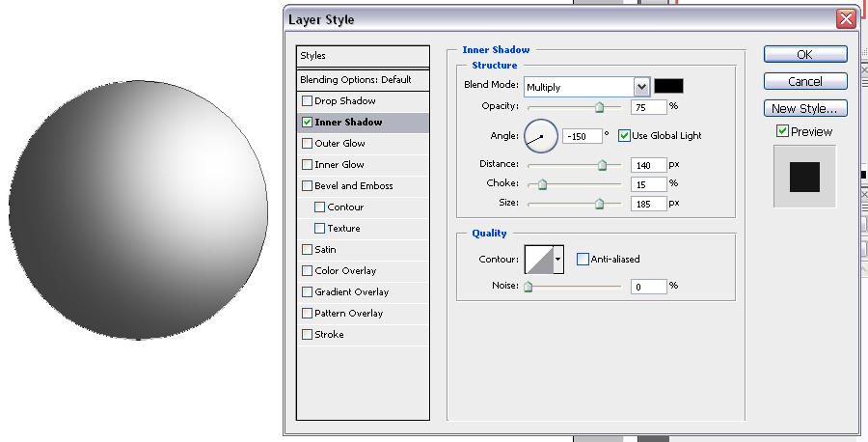
Task: Select Styles in the left list
Action: click(363, 56)
